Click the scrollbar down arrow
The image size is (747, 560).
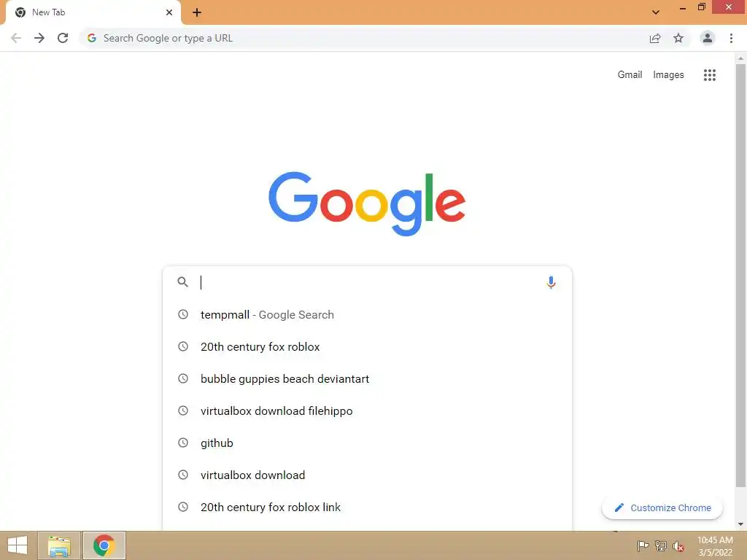point(740,524)
